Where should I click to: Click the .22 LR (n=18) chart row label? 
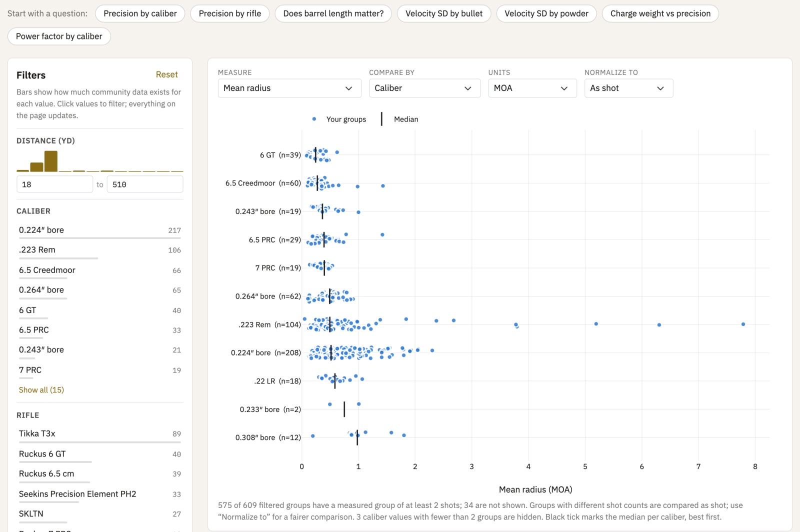coord(277,381)
